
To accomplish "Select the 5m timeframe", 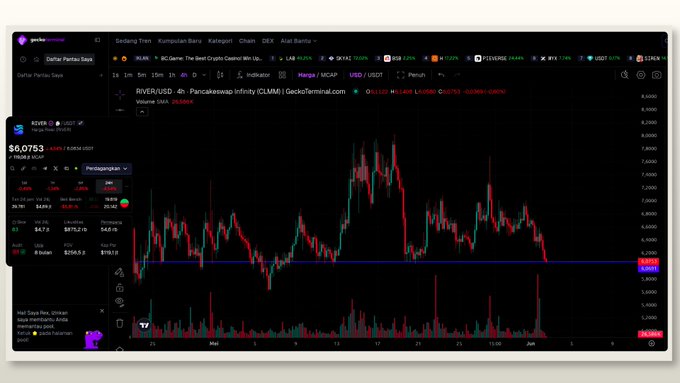I will [x=142, y=75].
